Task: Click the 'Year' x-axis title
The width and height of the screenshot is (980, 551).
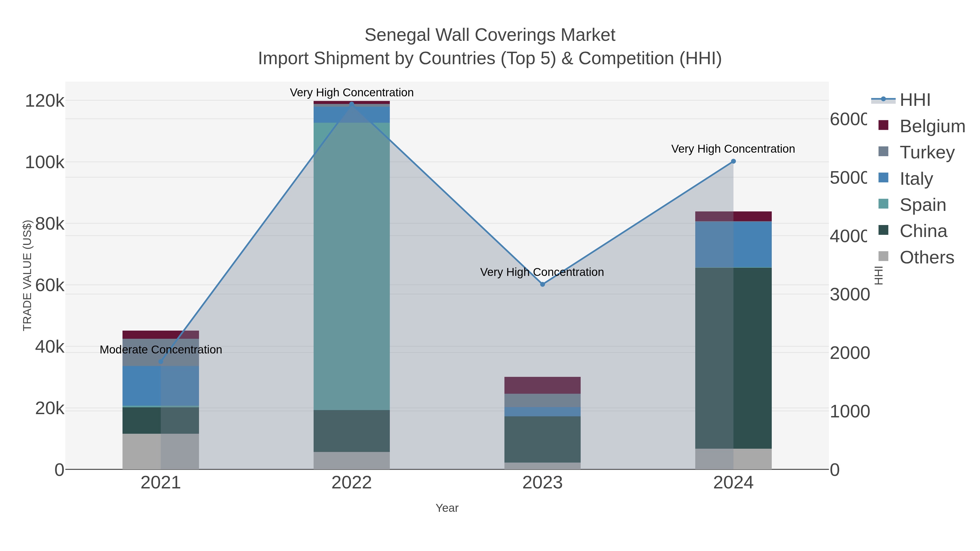Action: (447, 508)
